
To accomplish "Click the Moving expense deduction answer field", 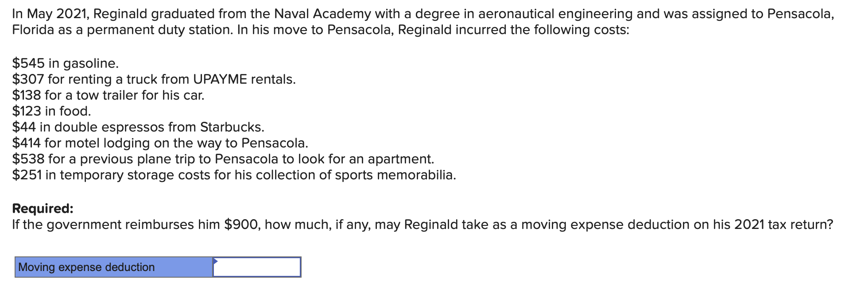I will [x=257, y=267].
